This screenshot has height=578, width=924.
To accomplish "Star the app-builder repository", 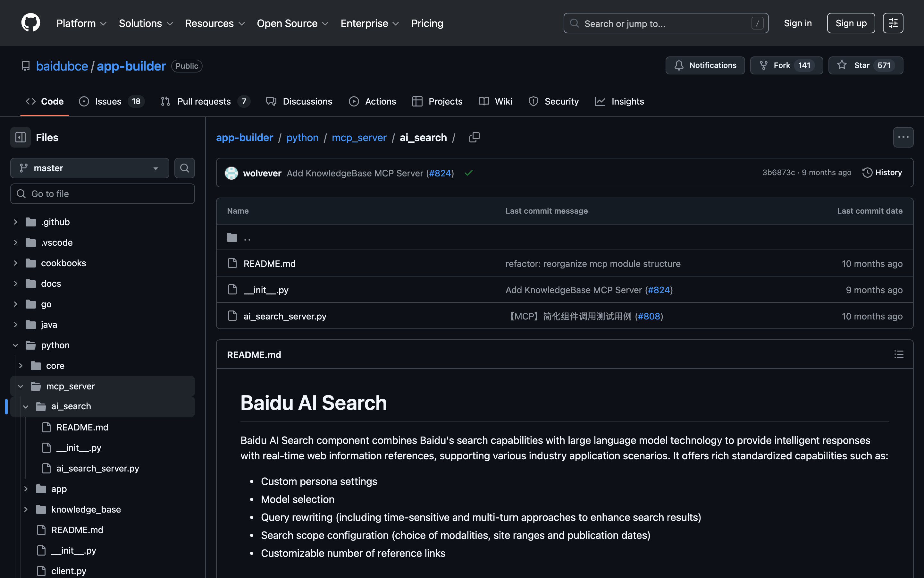I will [x=866, y=65].
